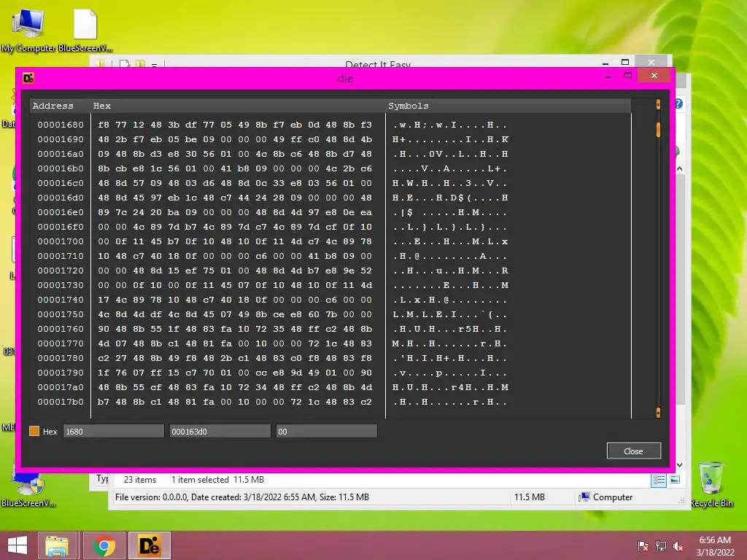Select address row 00001790
The image size is (747, 560).
pos(61,373)
